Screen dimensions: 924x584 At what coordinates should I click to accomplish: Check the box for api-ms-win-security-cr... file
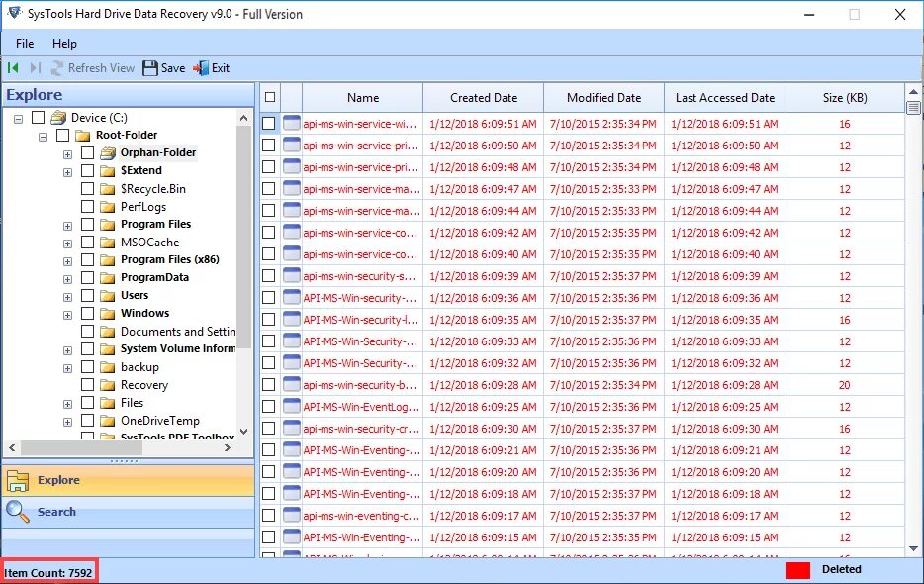pos(269,429)
